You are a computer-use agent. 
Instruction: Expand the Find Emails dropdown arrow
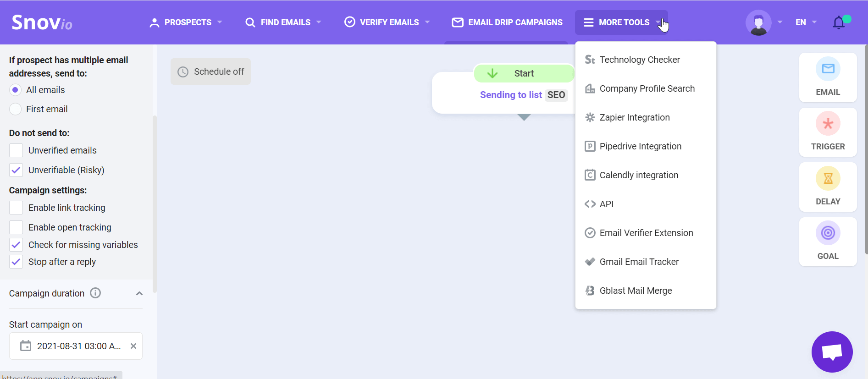pos(319,22)
